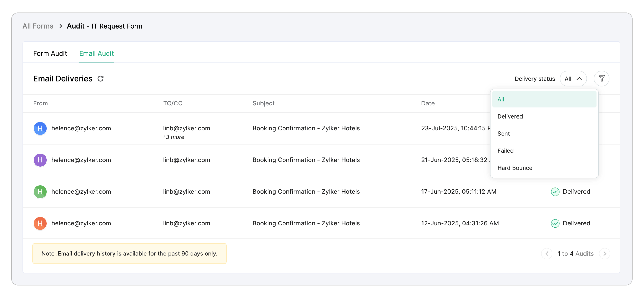
Task: Click helence@zylker.com in 12-Jun-2025 row
Action: click(x=81, y=223)
